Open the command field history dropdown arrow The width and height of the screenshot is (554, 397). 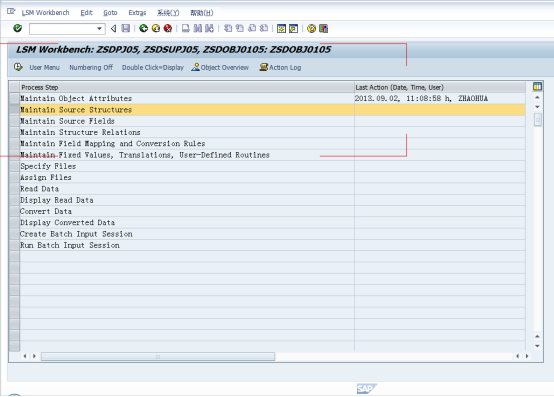click(100, 29)
